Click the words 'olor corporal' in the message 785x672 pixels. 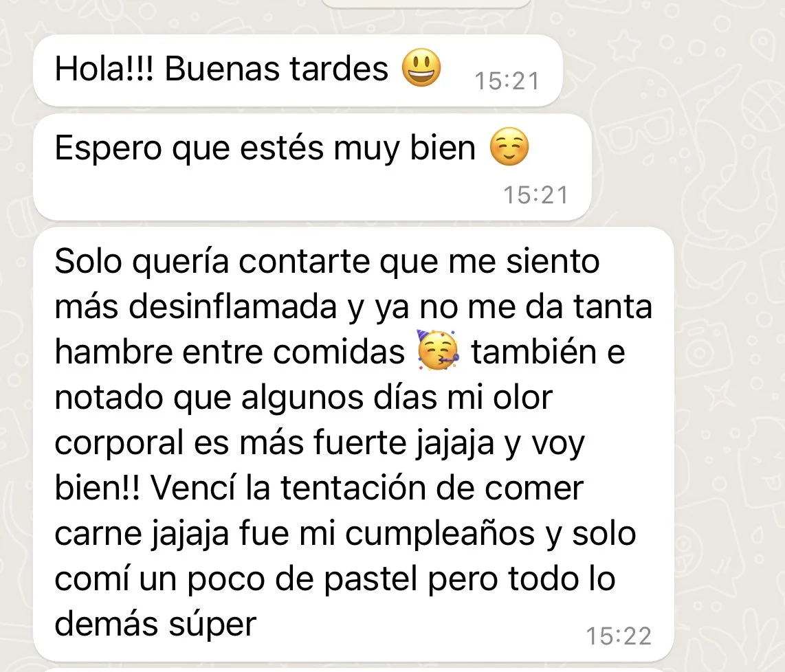[303, 419]
